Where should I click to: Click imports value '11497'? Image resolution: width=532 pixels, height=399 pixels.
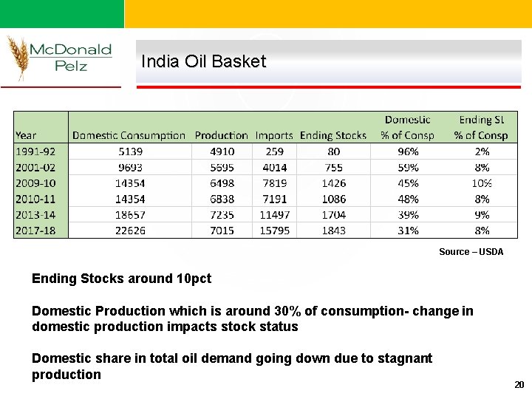point(274,215)
